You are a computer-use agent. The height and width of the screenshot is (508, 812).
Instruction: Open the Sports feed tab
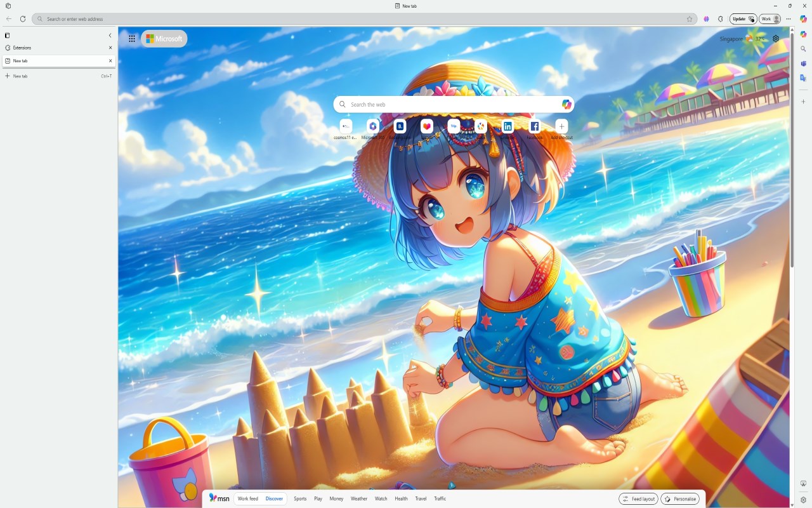300,499
